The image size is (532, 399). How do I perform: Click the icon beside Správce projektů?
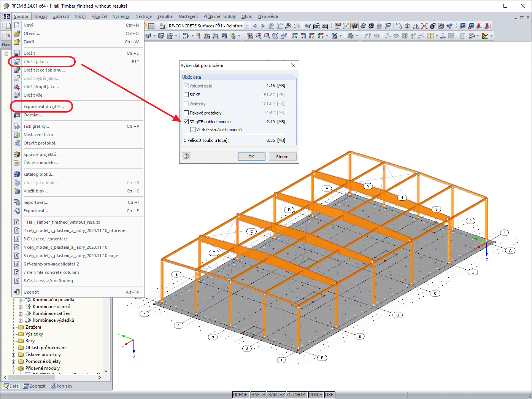tap(17, 154)
